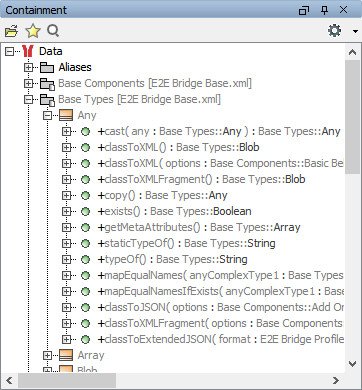Expand the Aliases node

tap(29, 67)
